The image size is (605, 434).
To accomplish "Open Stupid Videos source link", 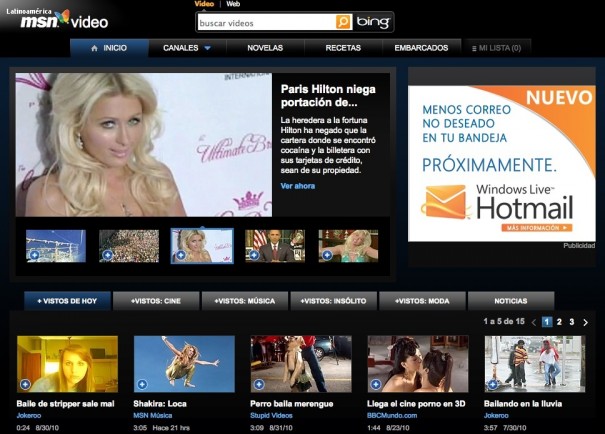I will pos(271,415).
